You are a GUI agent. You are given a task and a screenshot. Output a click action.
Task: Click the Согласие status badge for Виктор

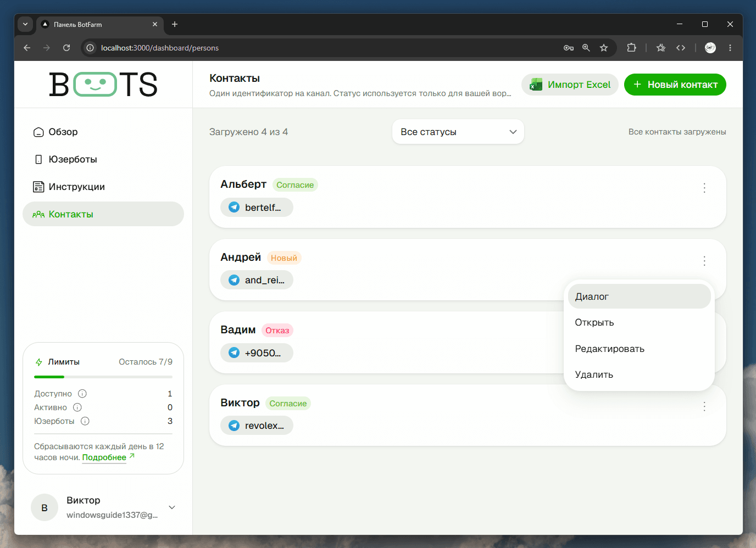(x=288, y=404)
